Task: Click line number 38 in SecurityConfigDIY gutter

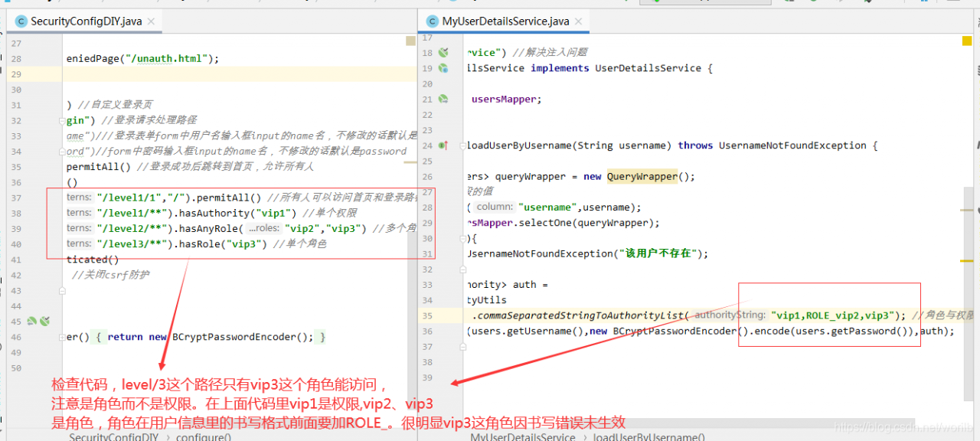Action: click(17, 214)
